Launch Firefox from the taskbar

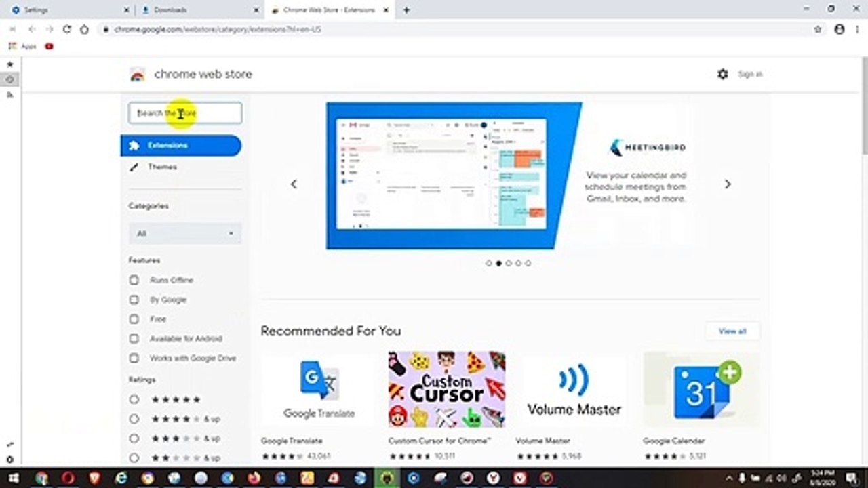[254, 478]
